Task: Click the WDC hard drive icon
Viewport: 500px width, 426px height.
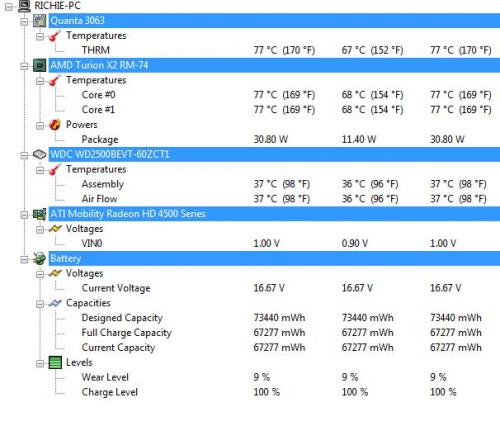Action: pyautogui.click(x=40, y=154)
